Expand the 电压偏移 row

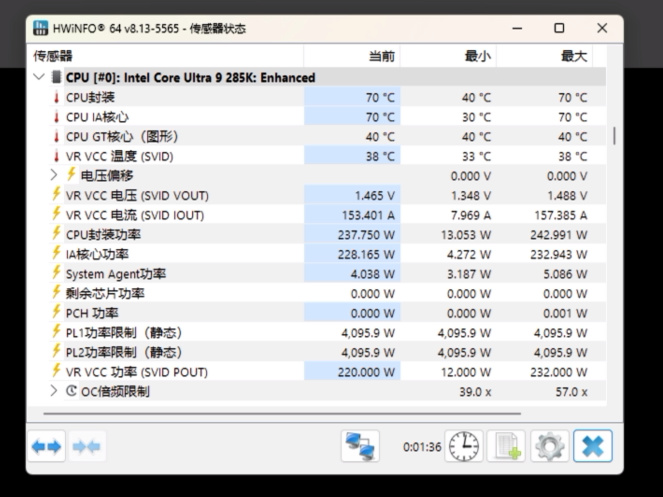click(54, 175)
